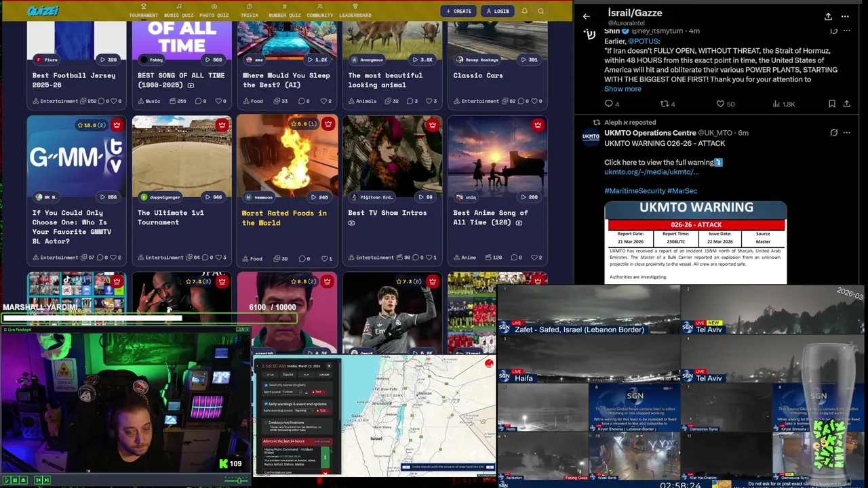Open the Haifa camera feed
The image size is (868, 488).
pos(589,359)
